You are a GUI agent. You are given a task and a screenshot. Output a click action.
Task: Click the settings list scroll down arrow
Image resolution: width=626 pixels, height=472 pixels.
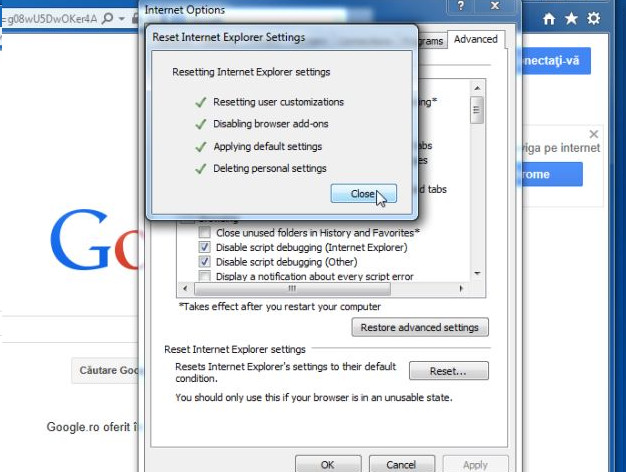(x=477, y=274)
